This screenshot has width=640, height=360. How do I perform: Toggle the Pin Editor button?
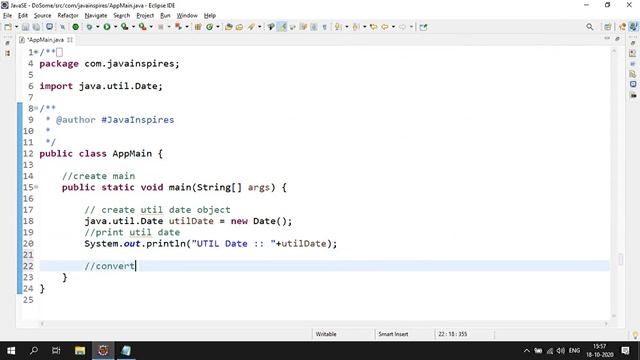pyautogui.click(x=423, y=27)
